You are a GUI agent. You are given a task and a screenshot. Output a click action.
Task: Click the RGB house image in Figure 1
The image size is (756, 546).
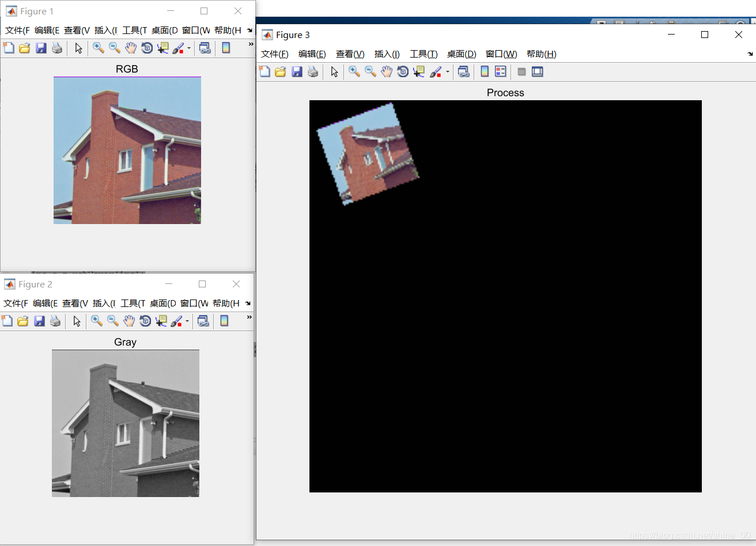(x=127, y=150)
